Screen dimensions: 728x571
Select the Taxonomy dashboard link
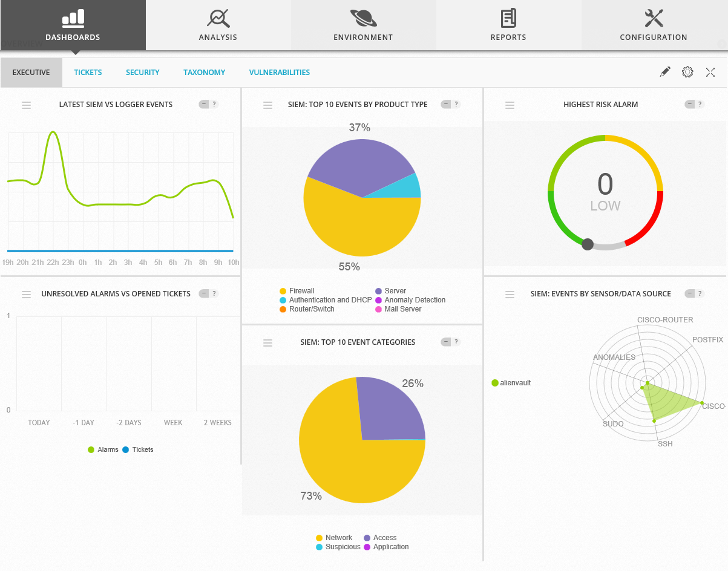tap(204, 73)
